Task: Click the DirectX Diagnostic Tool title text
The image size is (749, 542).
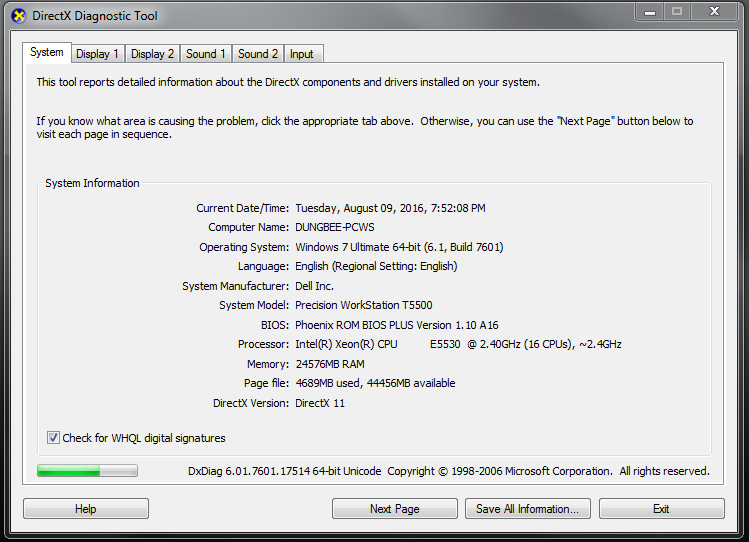Action: pos(94,16)
